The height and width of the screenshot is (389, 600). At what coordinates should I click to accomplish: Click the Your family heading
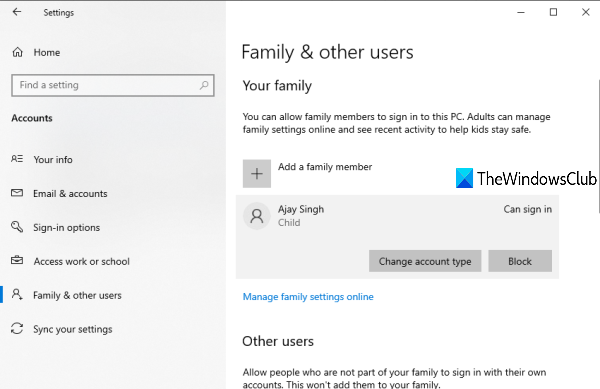click(277, 86)
